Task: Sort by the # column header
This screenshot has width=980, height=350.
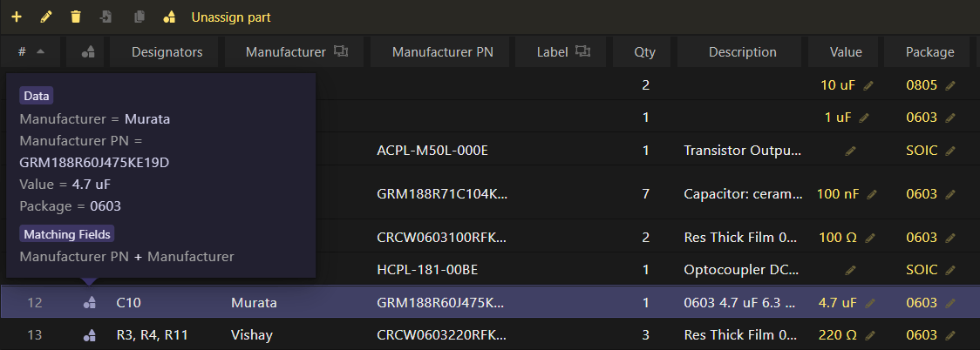Action: [32, 52]
